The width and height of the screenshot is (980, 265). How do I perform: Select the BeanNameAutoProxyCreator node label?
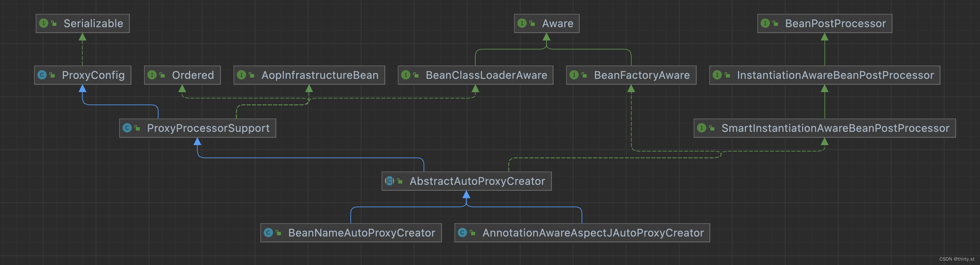click(x=362, y=233)
